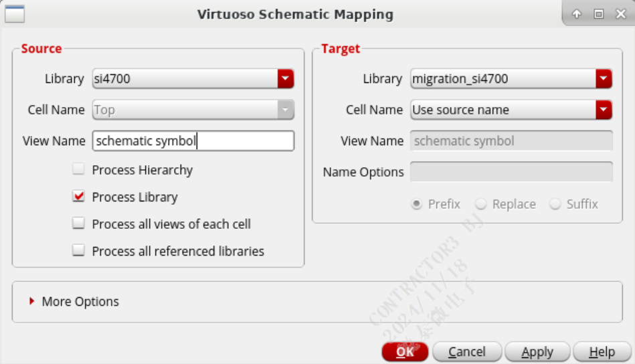Maximize the Virtuoso Schematic Mapping window
Viewport: 635px width, 364px height.
[x=599, y=14]
